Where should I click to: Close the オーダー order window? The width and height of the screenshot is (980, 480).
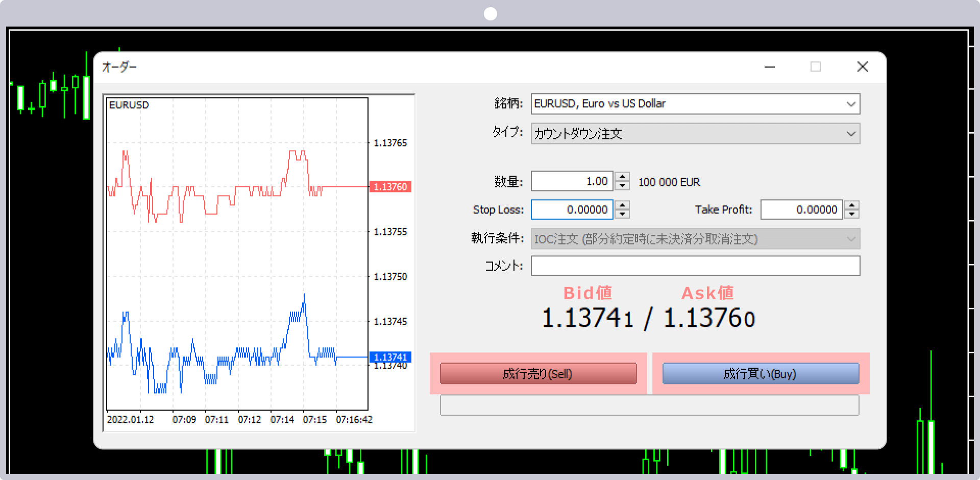[863, 67]
